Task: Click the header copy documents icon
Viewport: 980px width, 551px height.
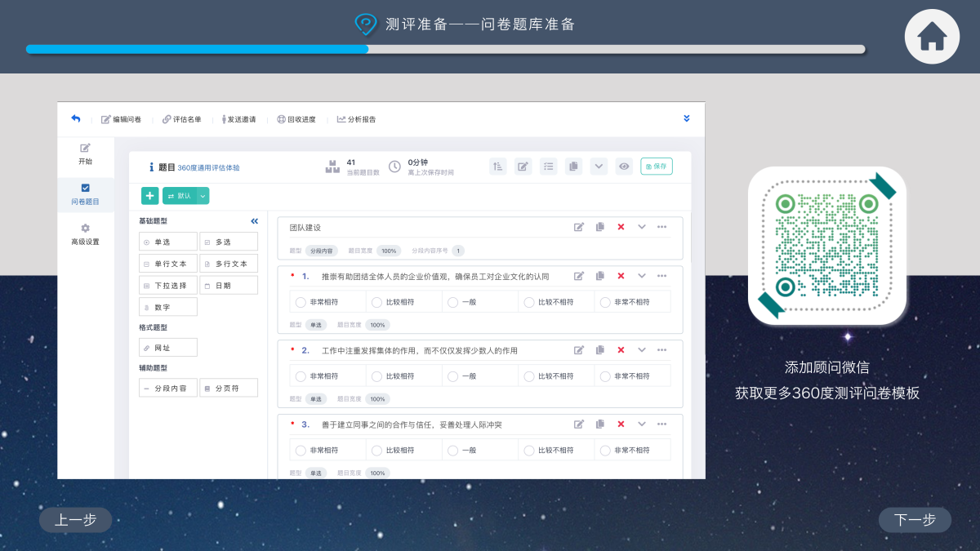Action: coord(573,167)
